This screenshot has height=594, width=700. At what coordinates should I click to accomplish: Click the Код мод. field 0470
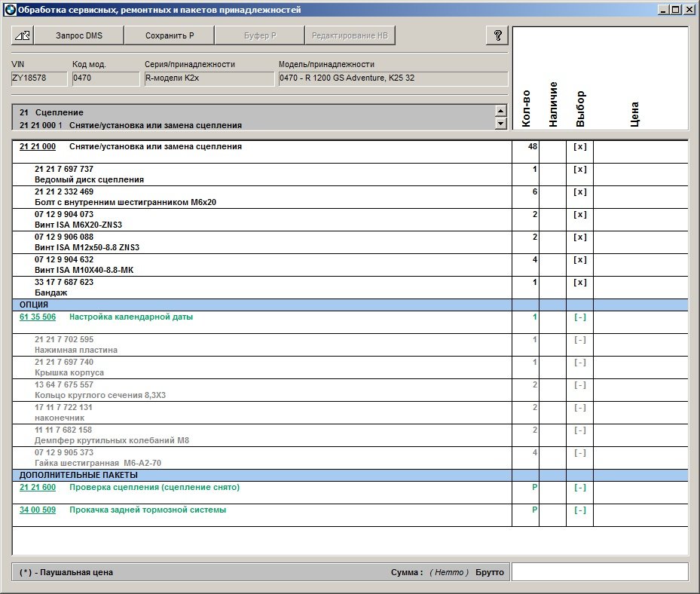[x=105, y=79]
